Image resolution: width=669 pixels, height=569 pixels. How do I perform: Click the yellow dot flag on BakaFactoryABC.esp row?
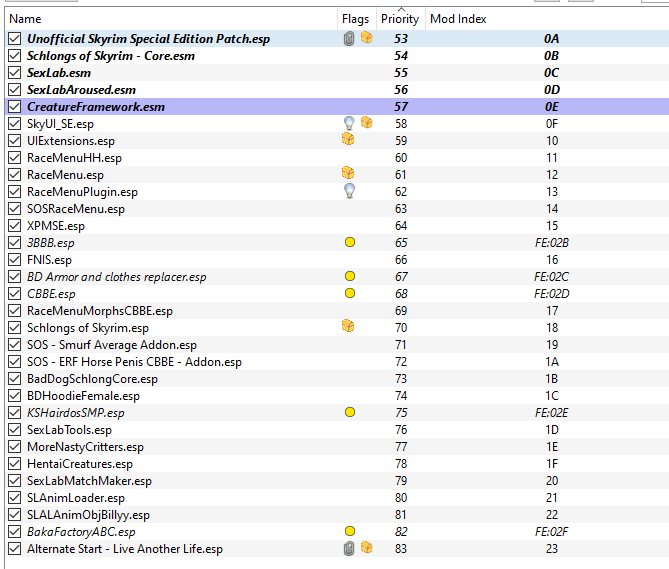tap(349, 531)
